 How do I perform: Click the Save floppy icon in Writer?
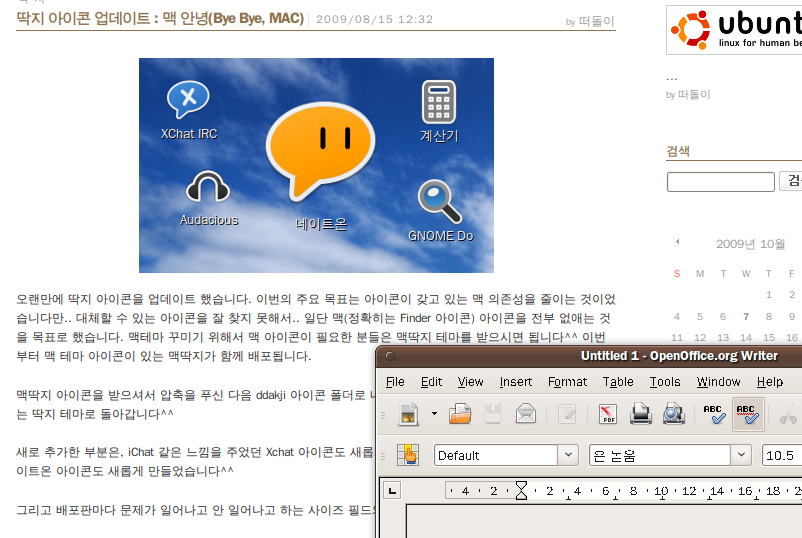point(493,414)
